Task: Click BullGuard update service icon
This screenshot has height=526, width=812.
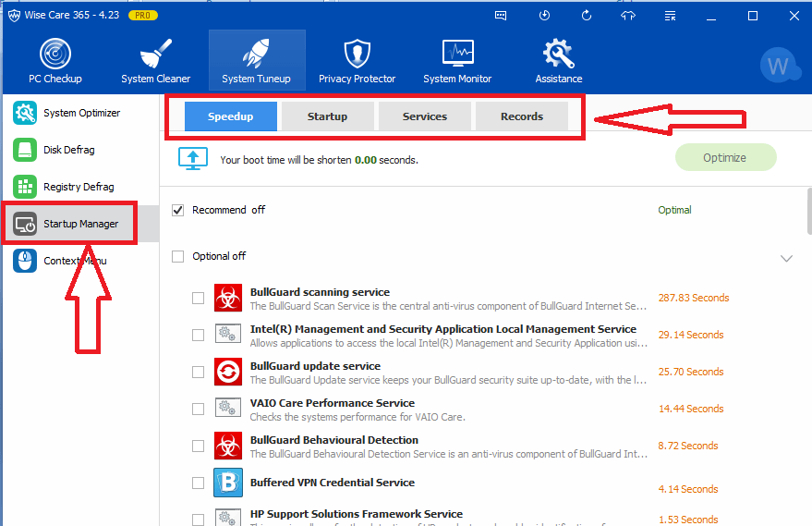Action: click(x=228, y=372)
